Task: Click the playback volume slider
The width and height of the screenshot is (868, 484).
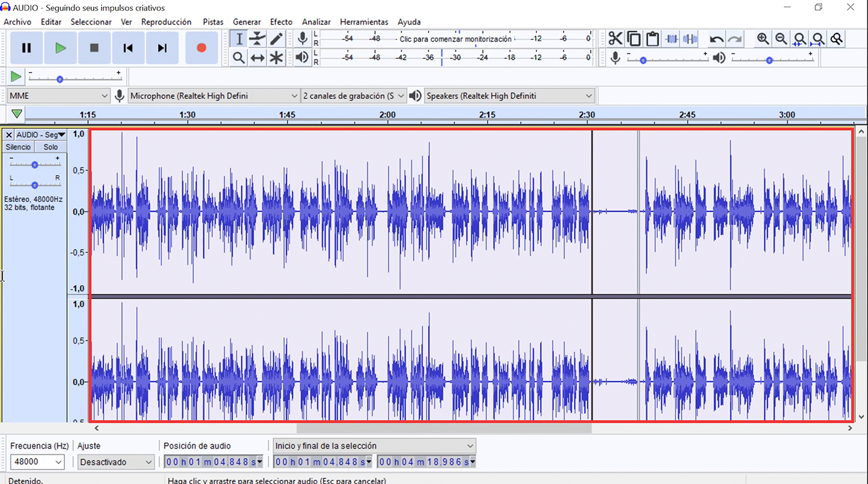Action: pyautogui.click(x=772, y=59)
